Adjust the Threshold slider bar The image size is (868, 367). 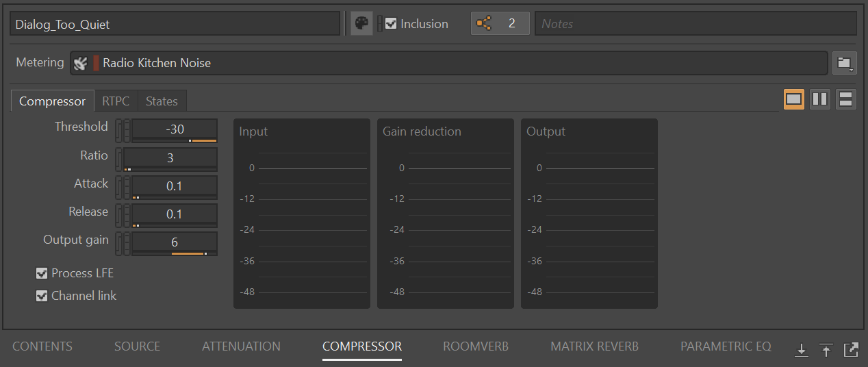(x=175, y=140)
